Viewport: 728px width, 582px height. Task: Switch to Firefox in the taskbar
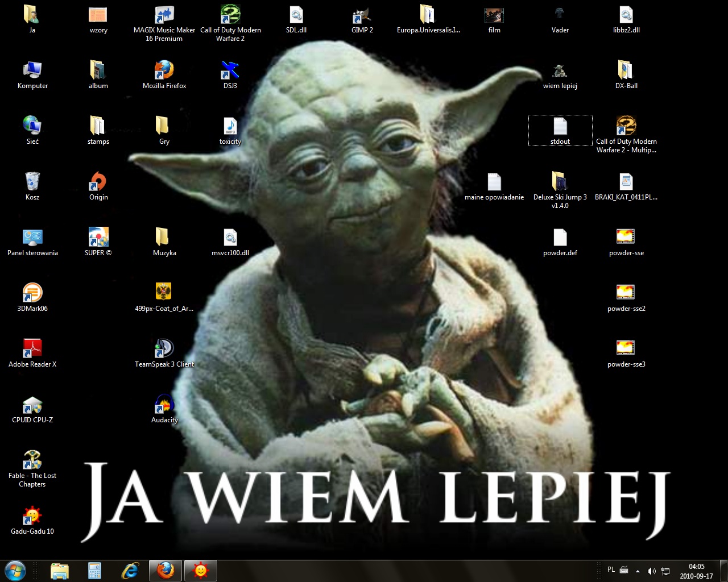click(166, 570)
